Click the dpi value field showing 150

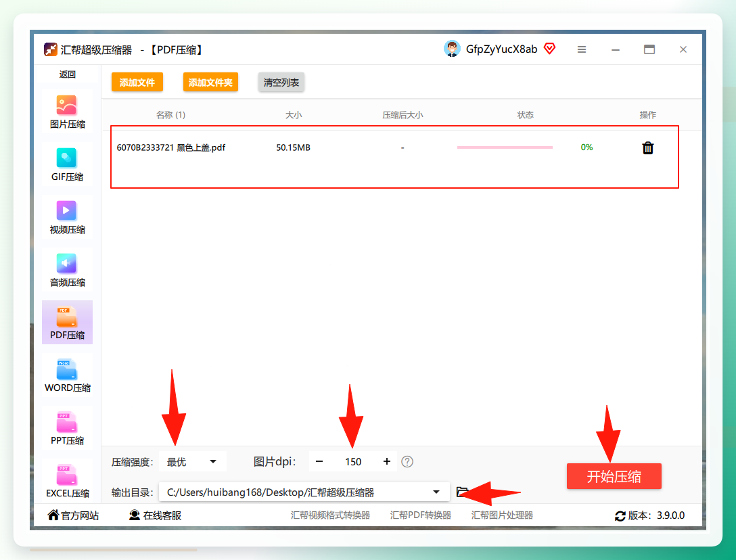tap(353, 462)
